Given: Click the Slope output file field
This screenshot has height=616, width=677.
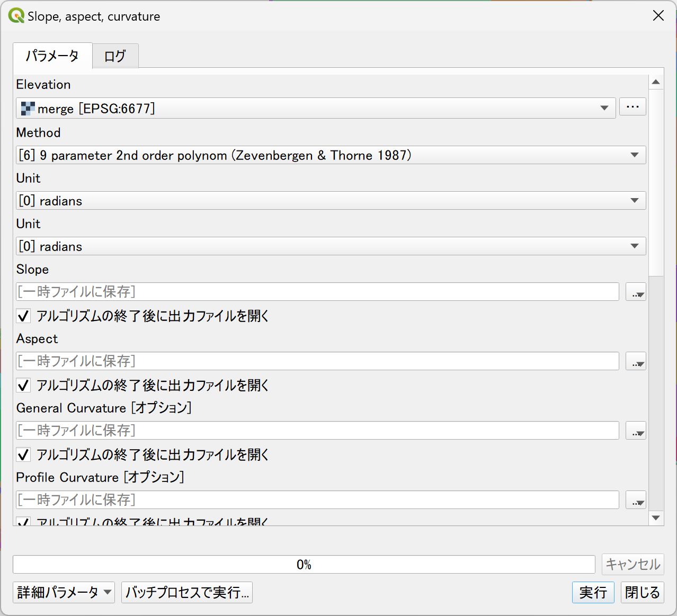Looking at the screenshot, I should pyautogui.click(x=317, y=292).
